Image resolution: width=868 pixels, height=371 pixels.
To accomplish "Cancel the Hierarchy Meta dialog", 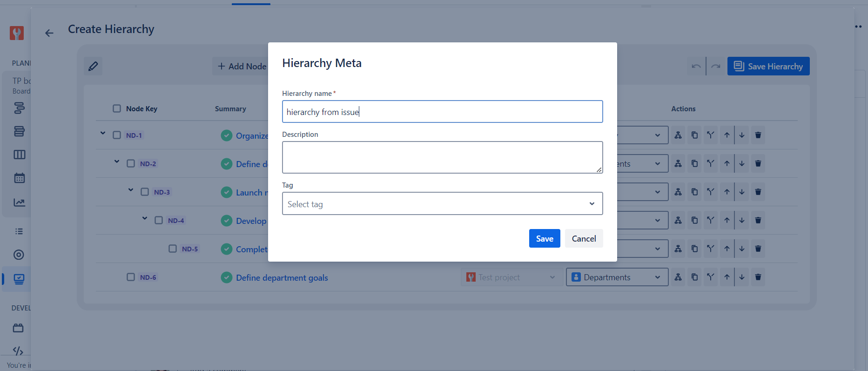I will coord(584,238).
